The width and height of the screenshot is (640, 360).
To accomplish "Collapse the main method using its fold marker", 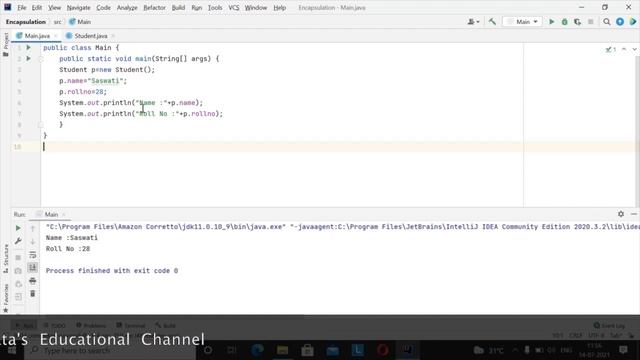I will tap(41, 59).
